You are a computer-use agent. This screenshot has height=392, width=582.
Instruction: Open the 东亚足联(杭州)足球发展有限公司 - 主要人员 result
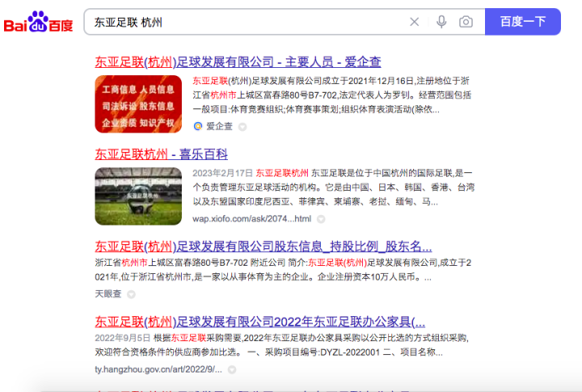(x=238, y=62)
